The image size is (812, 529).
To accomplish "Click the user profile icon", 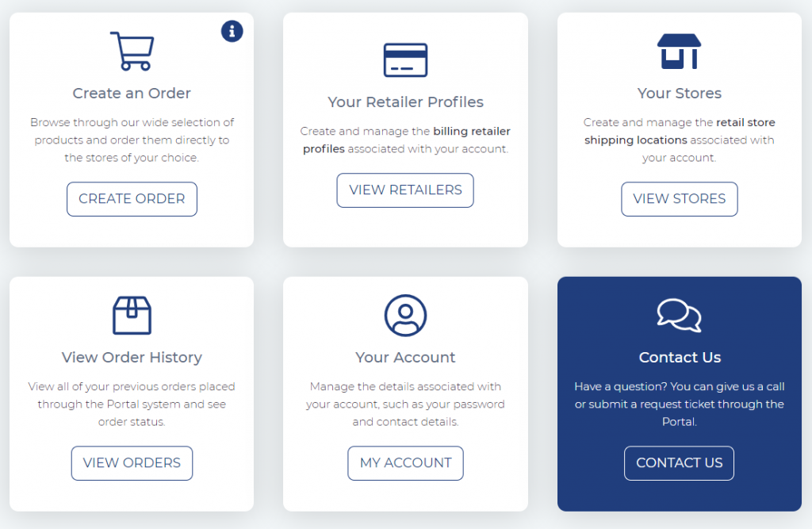I will coord(405,315).
